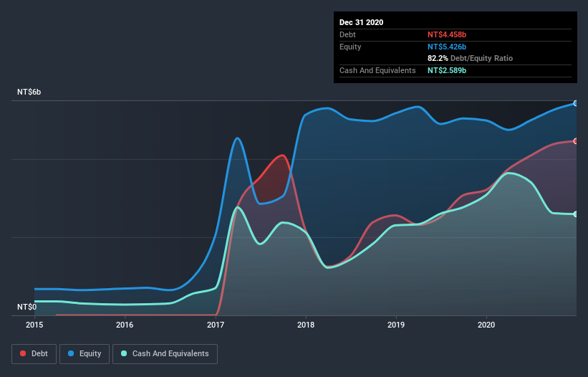Select the red Debt endpoint marker

(x=576, y=141)
